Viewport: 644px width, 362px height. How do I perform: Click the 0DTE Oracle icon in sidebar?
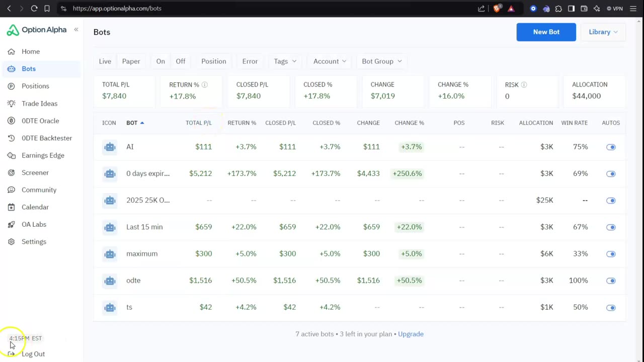point(11,121)
